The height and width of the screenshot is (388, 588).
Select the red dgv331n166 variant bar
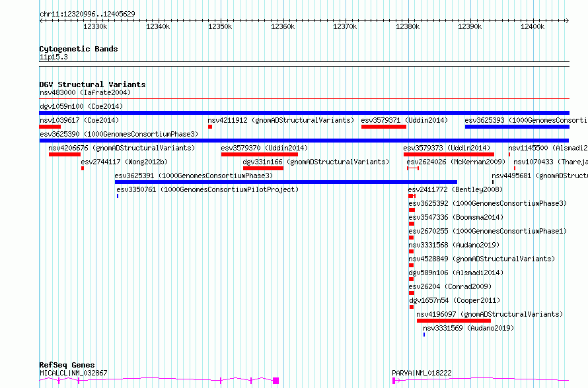tap(263, 168)
